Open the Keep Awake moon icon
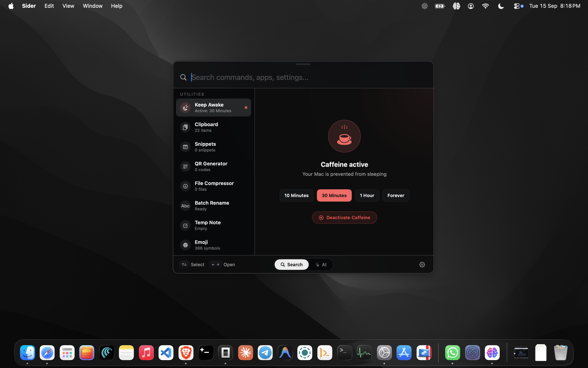 [185, 108]
